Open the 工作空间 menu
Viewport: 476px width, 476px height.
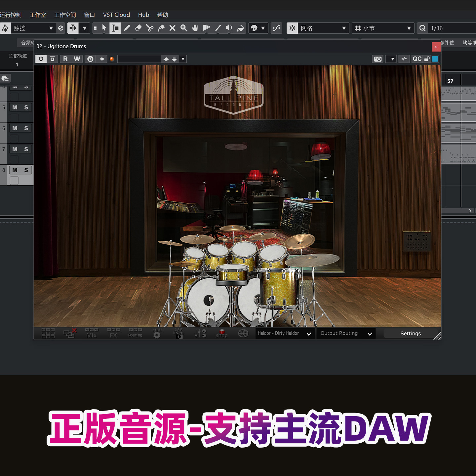click(x=65, y=15)
